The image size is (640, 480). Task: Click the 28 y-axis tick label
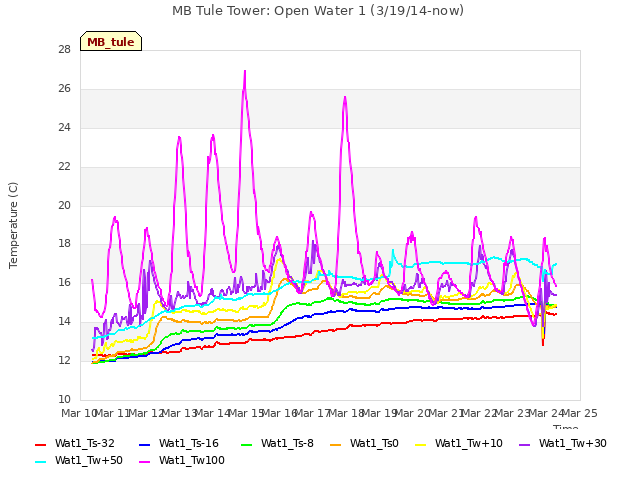coord(64,50)
